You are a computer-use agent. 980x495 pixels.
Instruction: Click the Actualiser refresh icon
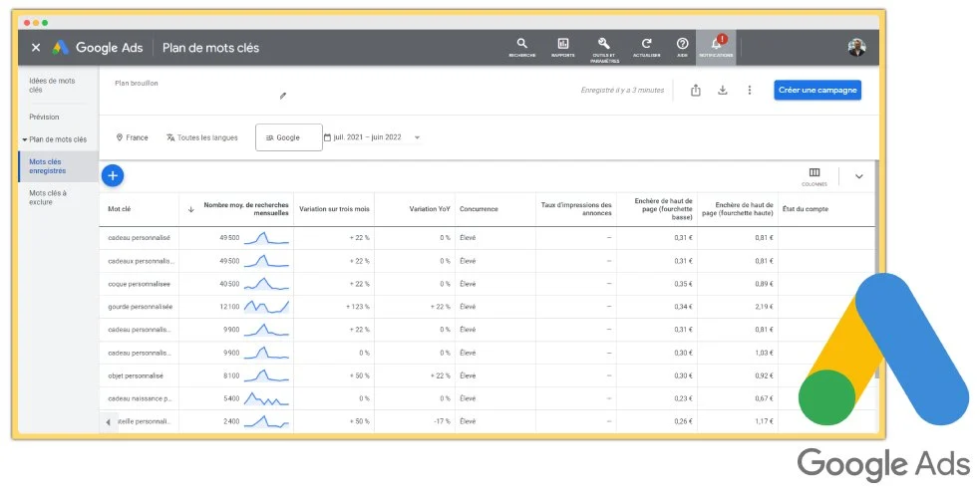pyautogui.click(x=647, y=47)
